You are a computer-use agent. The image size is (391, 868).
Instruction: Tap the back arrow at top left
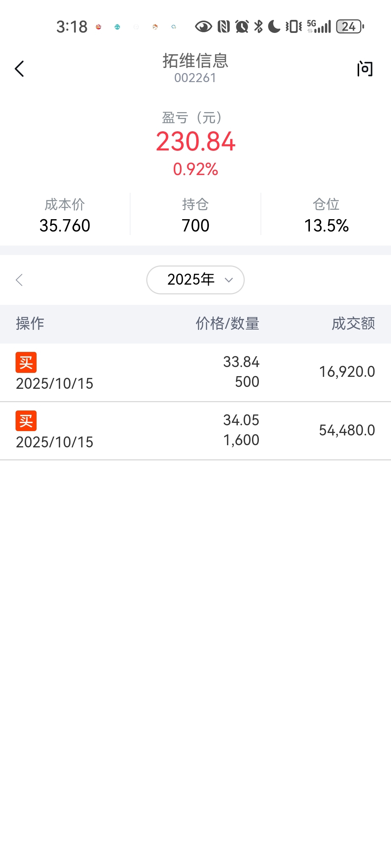click(20, 69)
